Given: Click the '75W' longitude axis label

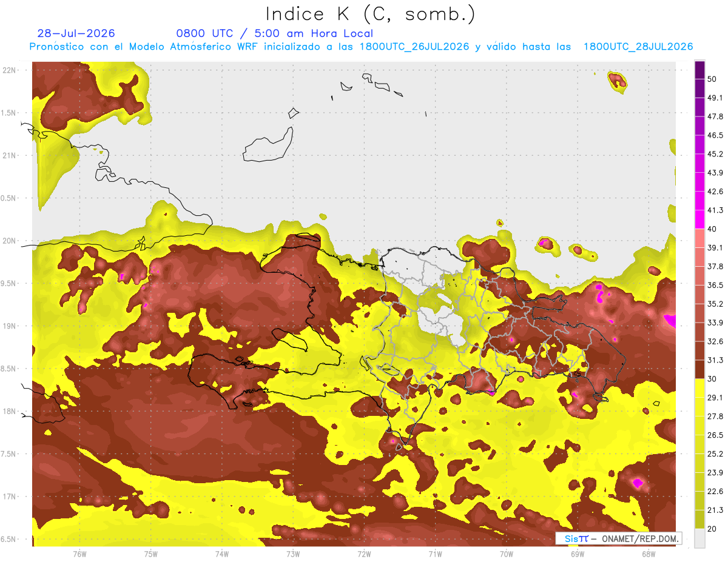Looking at the screenshot, I should 150,554.
